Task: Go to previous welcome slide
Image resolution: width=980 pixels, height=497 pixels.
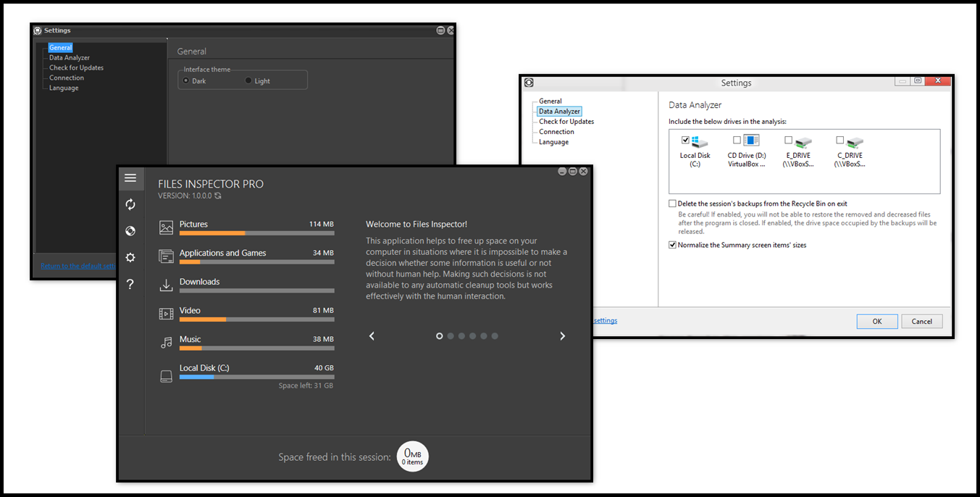Action: [372, 336]
